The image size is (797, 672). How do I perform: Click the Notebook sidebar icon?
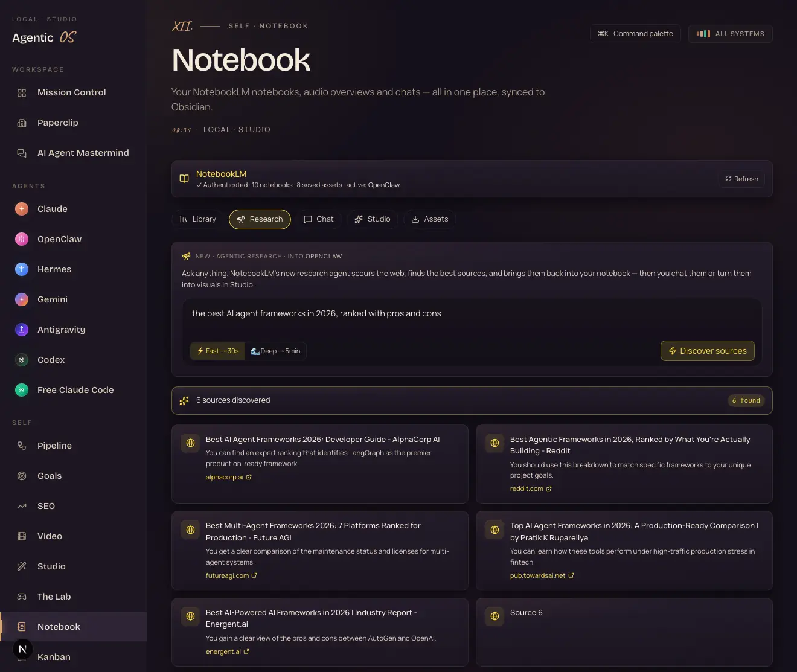click(x=22, y=627)
